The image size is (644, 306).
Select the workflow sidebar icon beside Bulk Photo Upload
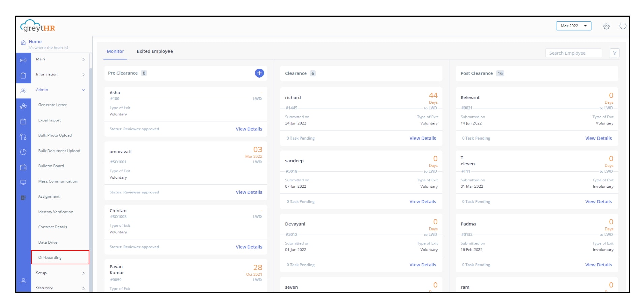23,137
